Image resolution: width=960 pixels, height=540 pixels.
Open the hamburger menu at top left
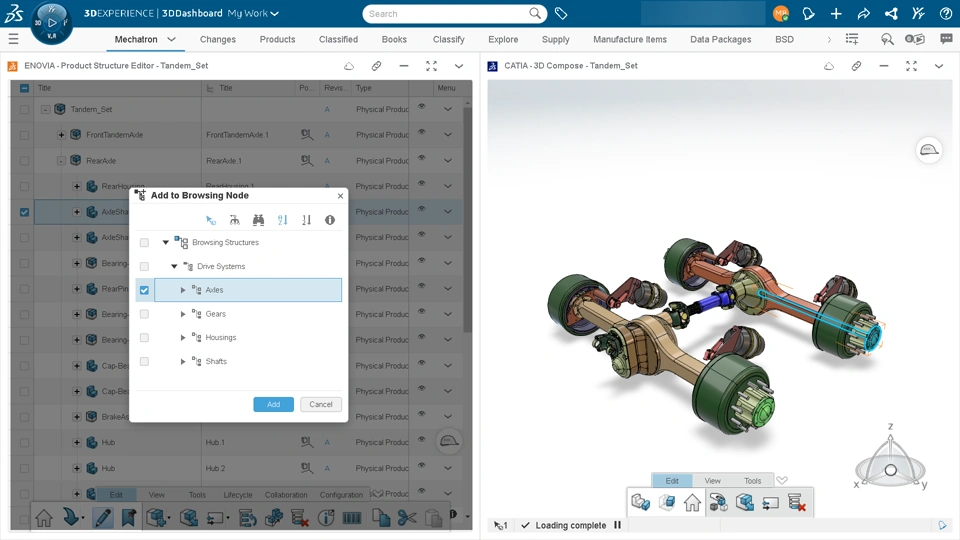[x=13, y=39]
